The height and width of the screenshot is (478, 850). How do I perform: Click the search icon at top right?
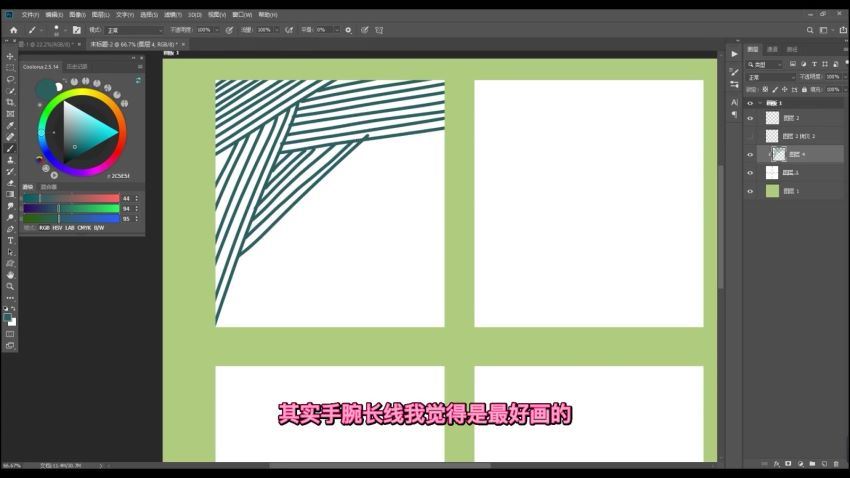tap(810, 30)
